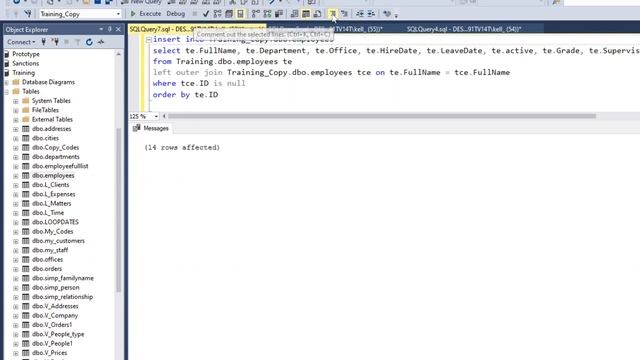Select the dbo.orders table
The image size is (640, 360).
[47, 269]
